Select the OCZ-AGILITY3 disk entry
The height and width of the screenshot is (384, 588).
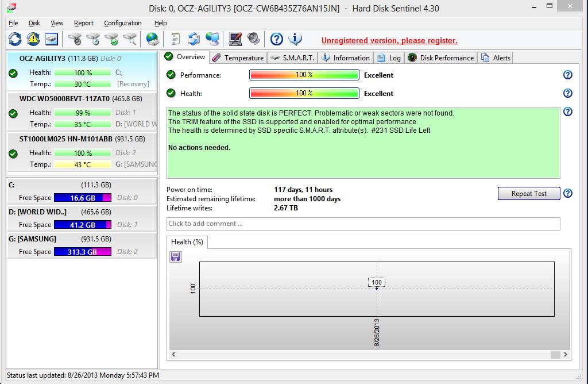tap(82, 71)
